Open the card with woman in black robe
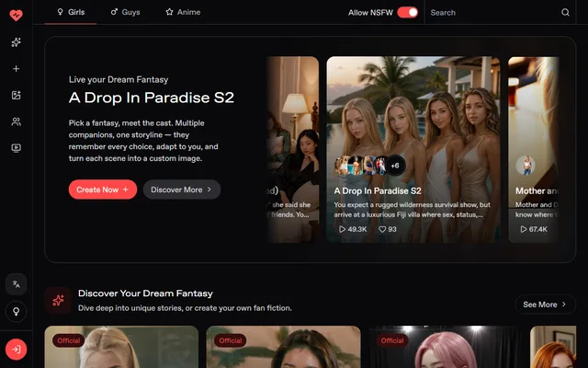Image resolution: width=588 pixels, height=368 pixels. point(292,149)
